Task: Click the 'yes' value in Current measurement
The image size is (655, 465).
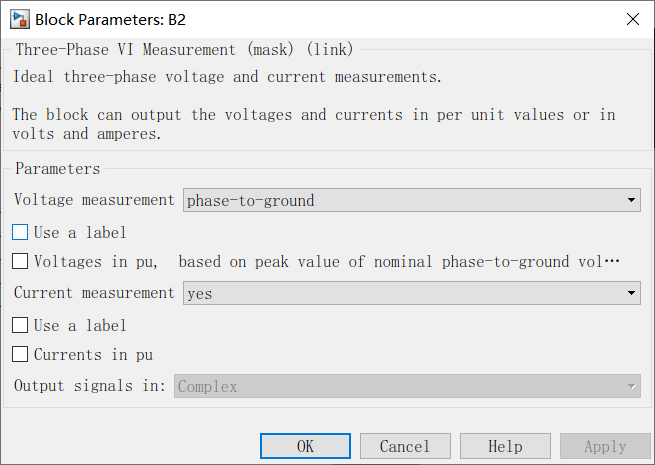Action: 200,294
